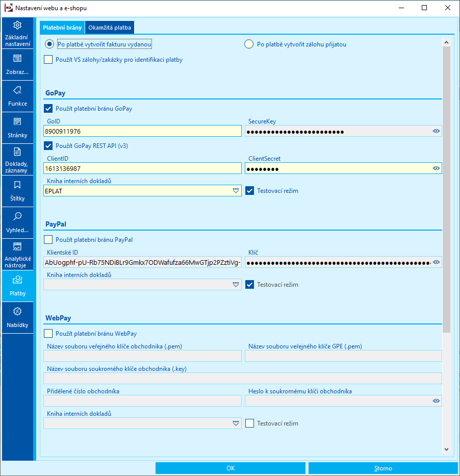460x476 pixels.
Task: Open the Stránky sidebar section
Action: click(17, 128)
